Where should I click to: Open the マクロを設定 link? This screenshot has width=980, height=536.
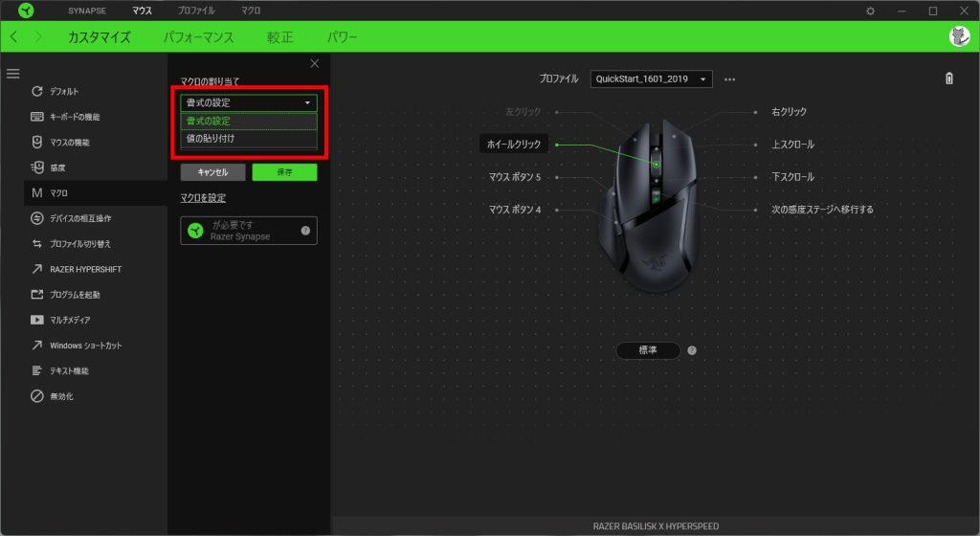pyautogui.click(x=203, y=198)
